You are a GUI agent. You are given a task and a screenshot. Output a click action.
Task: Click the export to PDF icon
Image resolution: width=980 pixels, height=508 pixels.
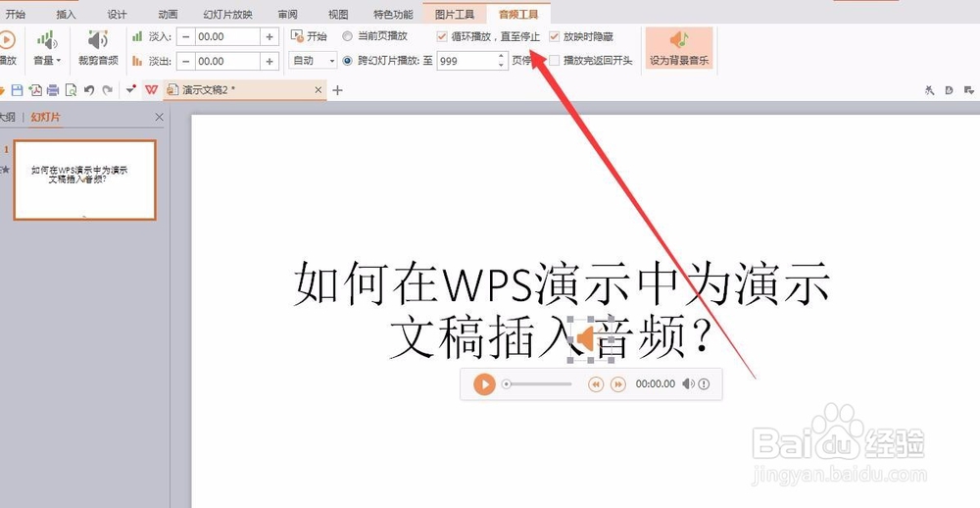pos(35,90)
